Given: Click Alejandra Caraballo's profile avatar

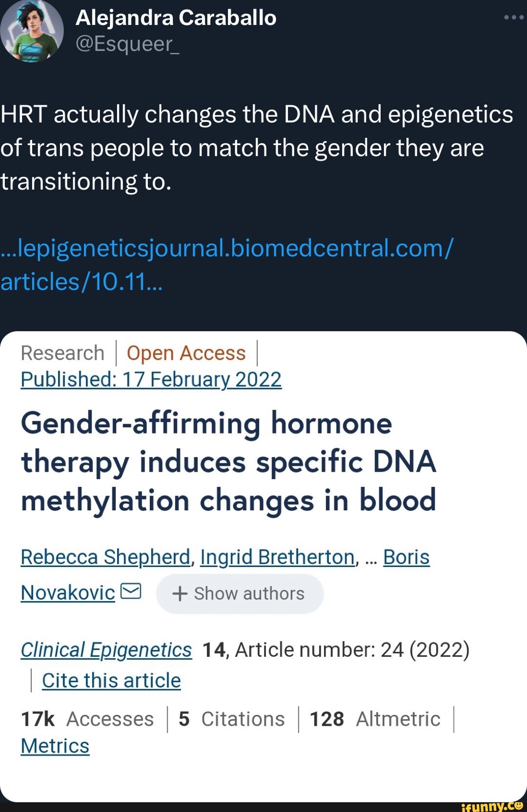Looking at the screenshot, I should click(32, 32).
